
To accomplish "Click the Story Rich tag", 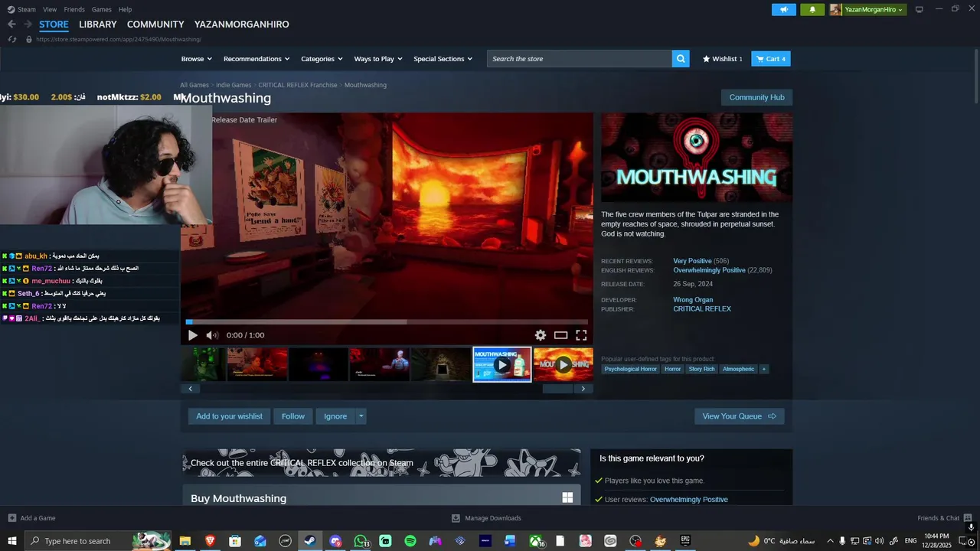I will point(701,369).
